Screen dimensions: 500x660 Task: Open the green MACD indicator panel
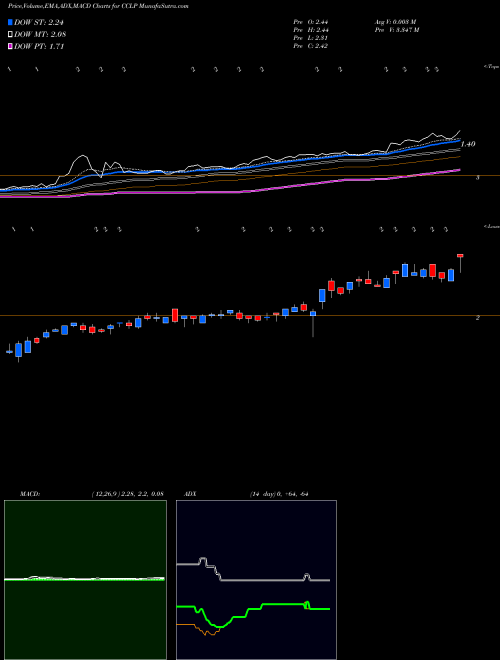pyautogui.click(x=85, y=580)
